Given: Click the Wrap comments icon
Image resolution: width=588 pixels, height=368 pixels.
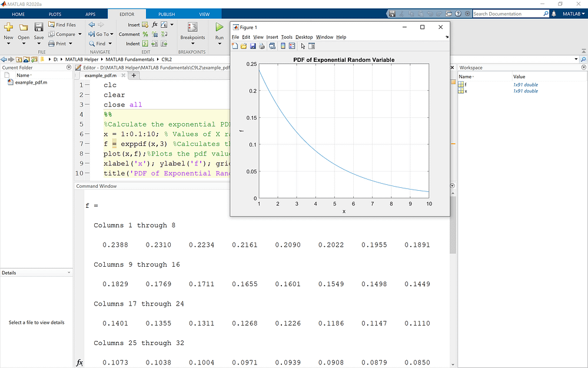Looking at the screenshot, I should [164, 34].
